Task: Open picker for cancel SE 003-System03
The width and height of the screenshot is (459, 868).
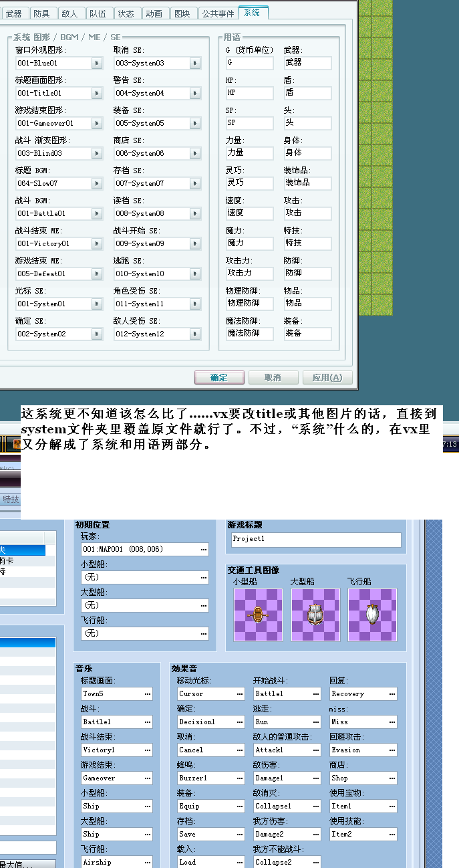Action: coord(195,63)
